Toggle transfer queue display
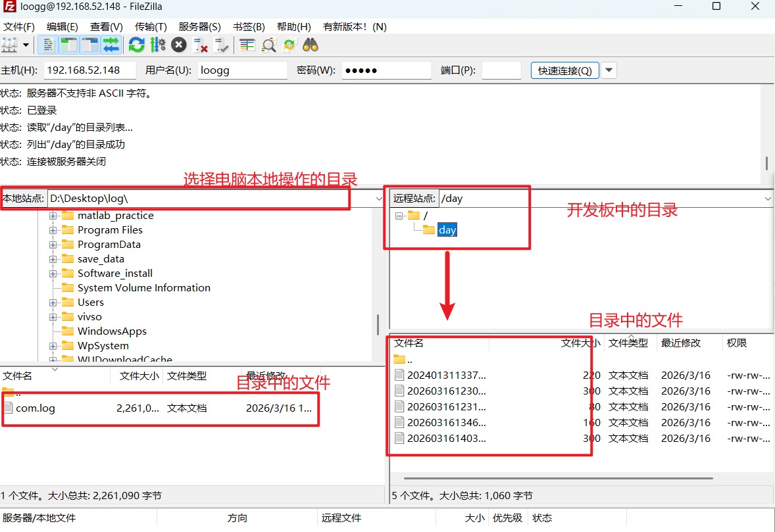 pyautogui.click(x=111, y=45)
